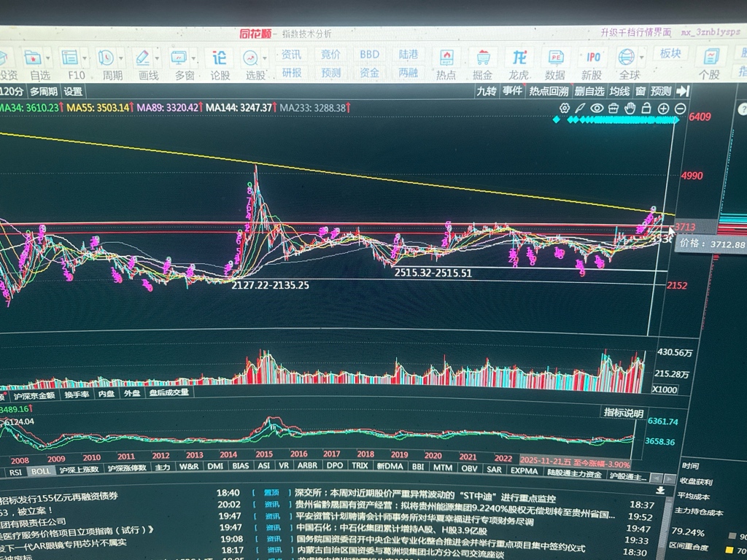747x560 pixels.
Task: Click the skip-to-end arrow icon
Action: pos(683,91)
